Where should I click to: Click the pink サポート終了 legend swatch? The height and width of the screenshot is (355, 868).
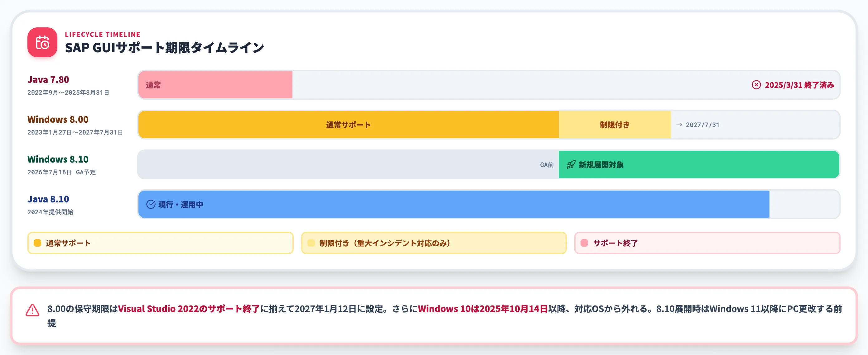click(x=584, y=243)
